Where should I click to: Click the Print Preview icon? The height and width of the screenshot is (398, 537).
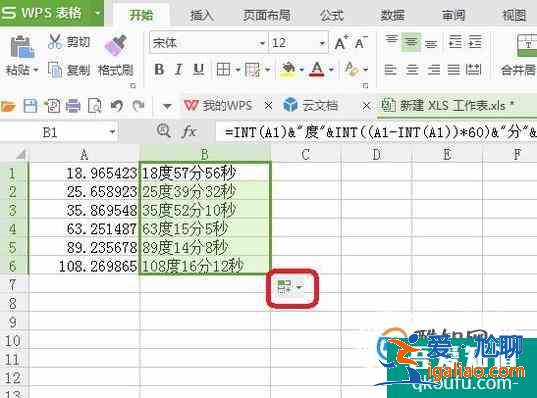coord(95,106)
